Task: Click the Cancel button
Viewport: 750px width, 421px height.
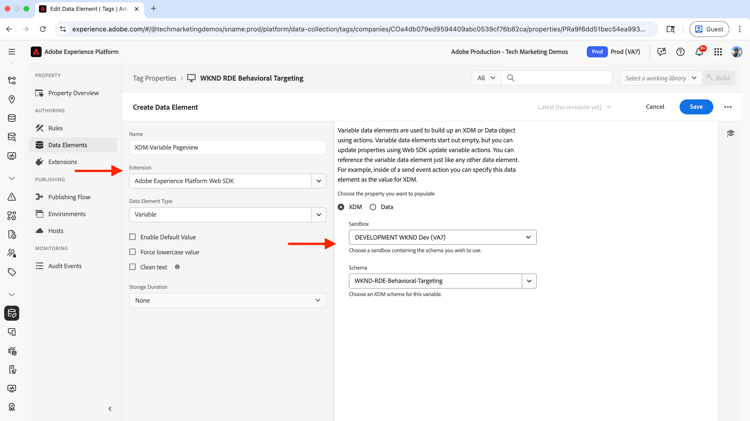Action: tap(655, 107)
